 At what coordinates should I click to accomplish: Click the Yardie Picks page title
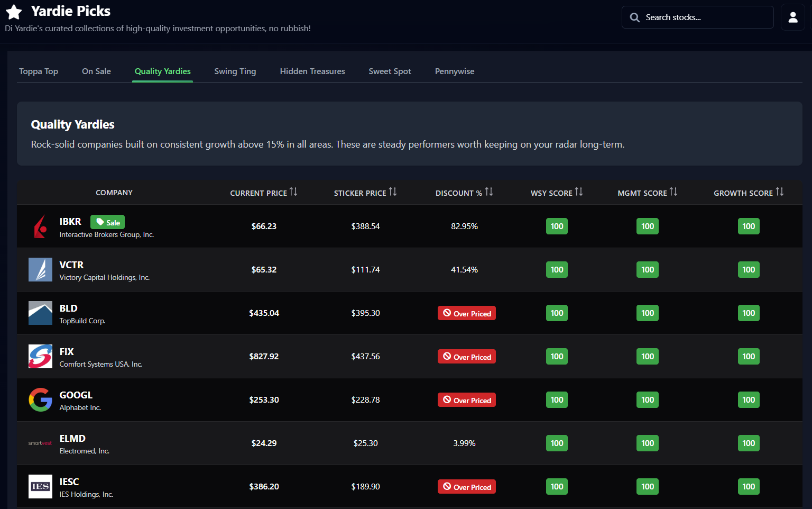(x=71, y=11)
